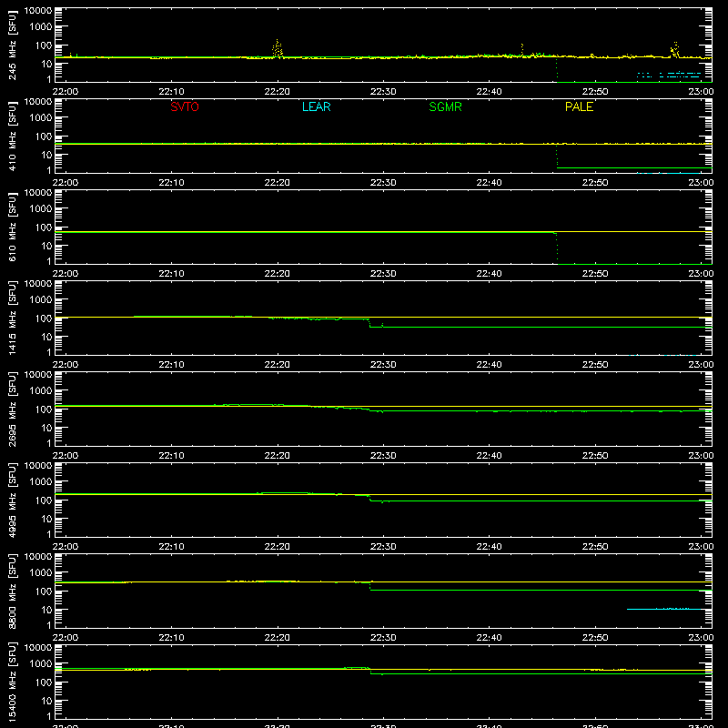This screenshot has height=728, width=728.
Task: Click the 22:00 time label under 4995 MHz plot
Action: (x=66, y=547)
